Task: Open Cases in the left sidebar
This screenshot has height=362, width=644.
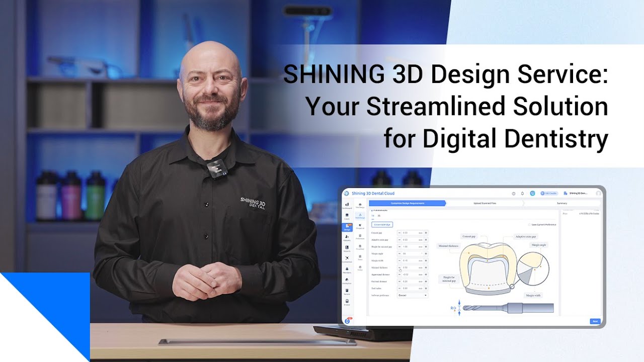Action: pos(347,217)
